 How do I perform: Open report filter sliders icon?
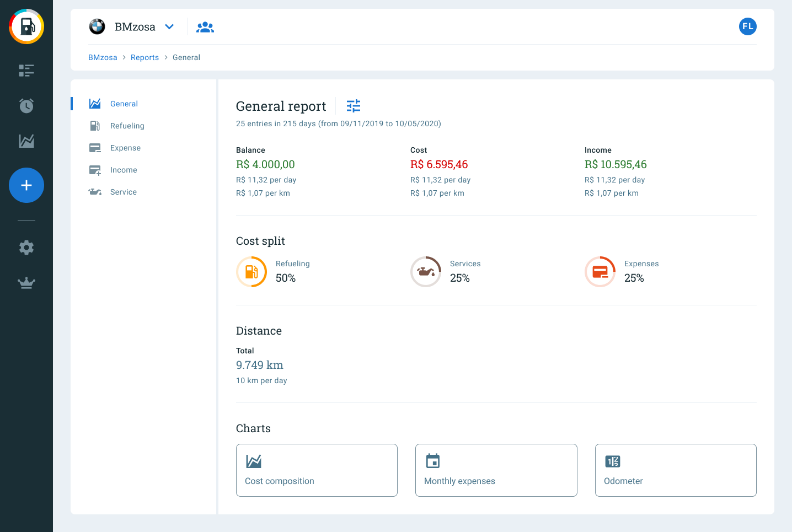(x=354, y=106)
